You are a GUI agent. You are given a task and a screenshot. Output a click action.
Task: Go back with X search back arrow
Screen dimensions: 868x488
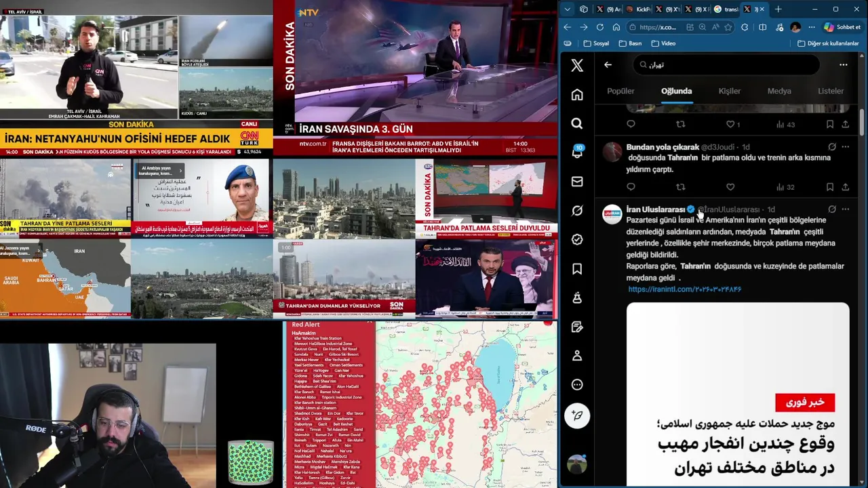608,65
